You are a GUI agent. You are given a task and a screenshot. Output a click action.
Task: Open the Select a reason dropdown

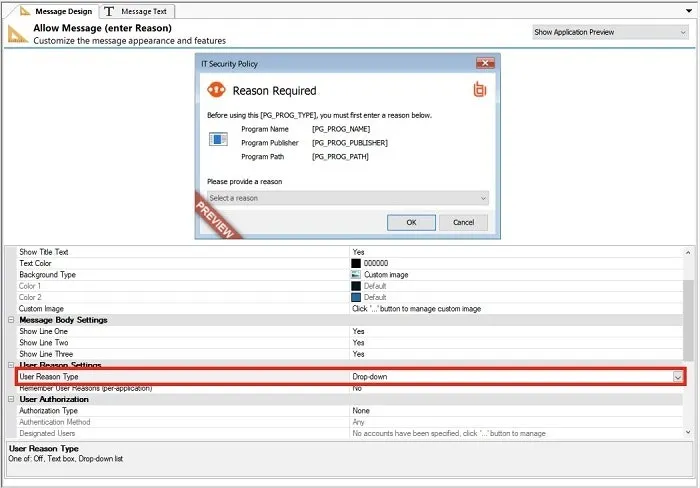coord(347,198)
